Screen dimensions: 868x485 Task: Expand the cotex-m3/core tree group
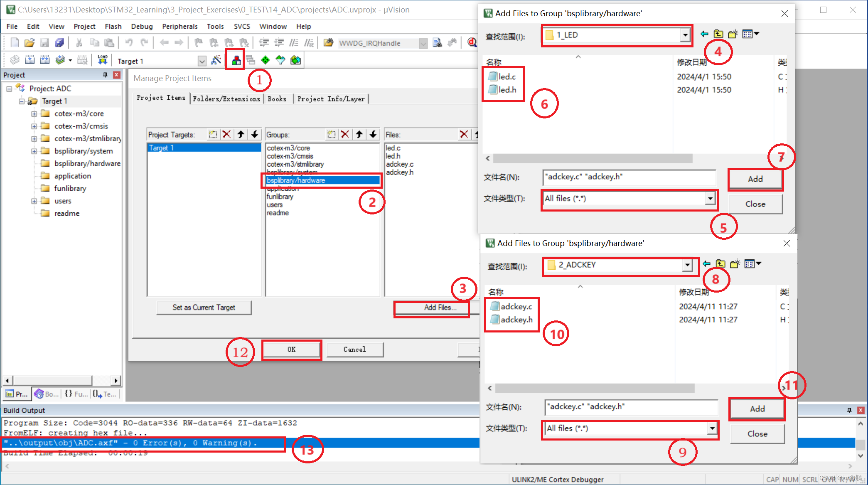[x=34, y=114]
